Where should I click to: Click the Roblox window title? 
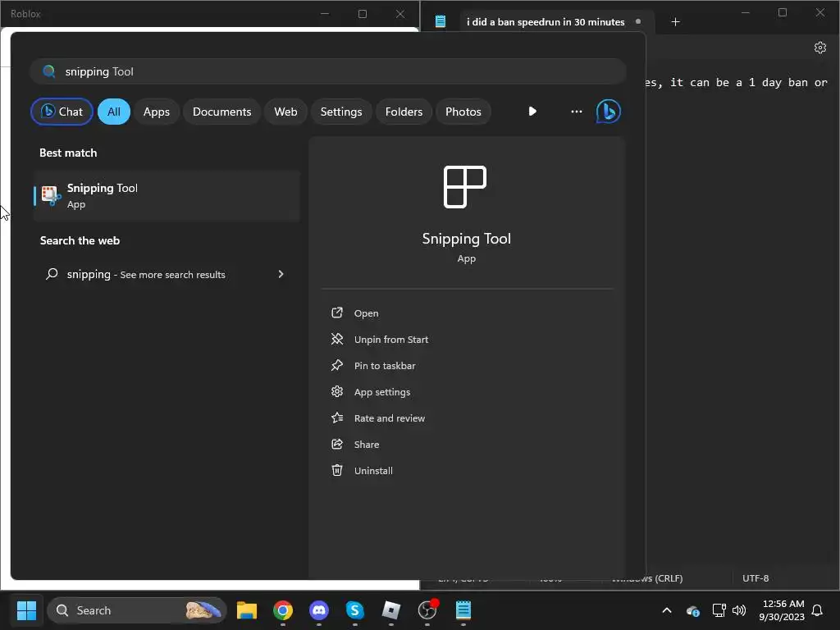(25, 14)
